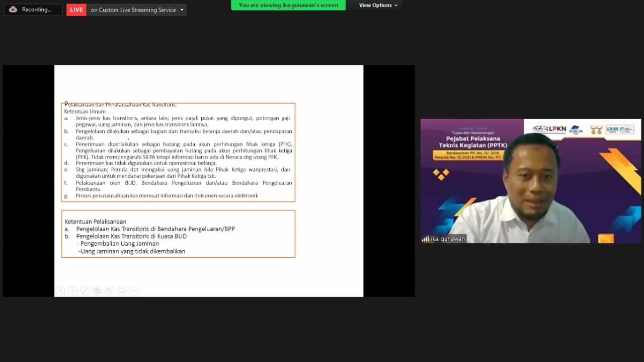Open the Custom Live Streaming Service dropdown arrow
The image size is (644, 362).
(x=182, y=10)
